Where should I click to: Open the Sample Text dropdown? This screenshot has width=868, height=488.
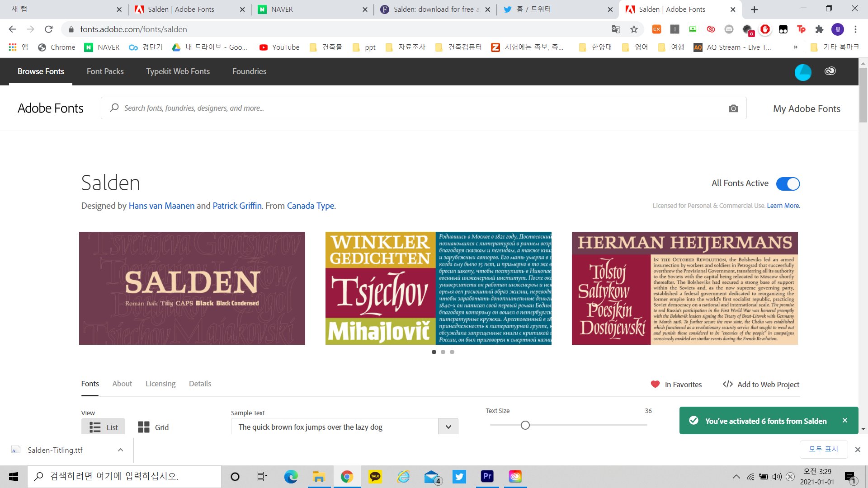point(448,427)
